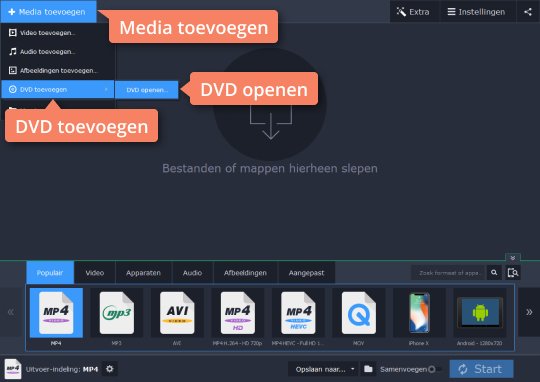The width and height of the screenshot is (540, 382).
Task: Click the Start conversion button
Action: point(481,369)
